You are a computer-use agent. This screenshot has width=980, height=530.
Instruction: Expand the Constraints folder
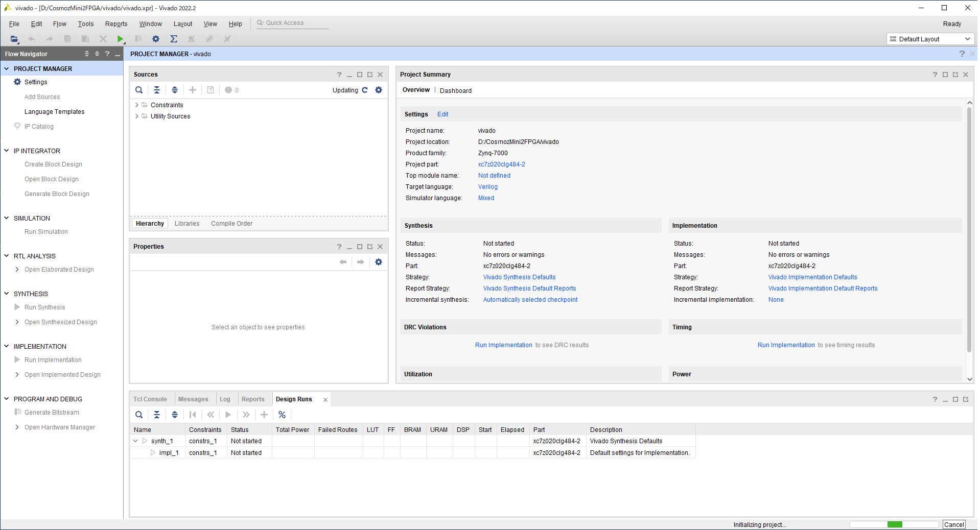(137, 105)
